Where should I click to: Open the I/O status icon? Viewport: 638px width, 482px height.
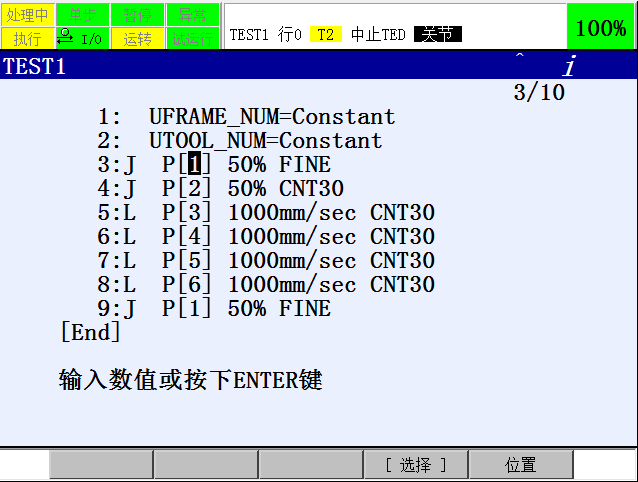[83, 39]
